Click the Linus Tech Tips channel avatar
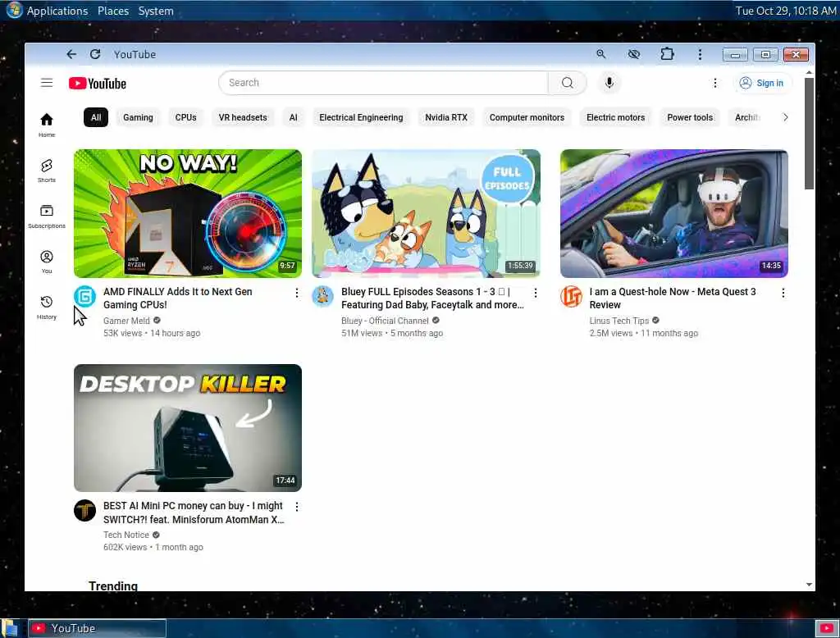The image size is (840, 638). pyautogui.click(x=571, y=296)
